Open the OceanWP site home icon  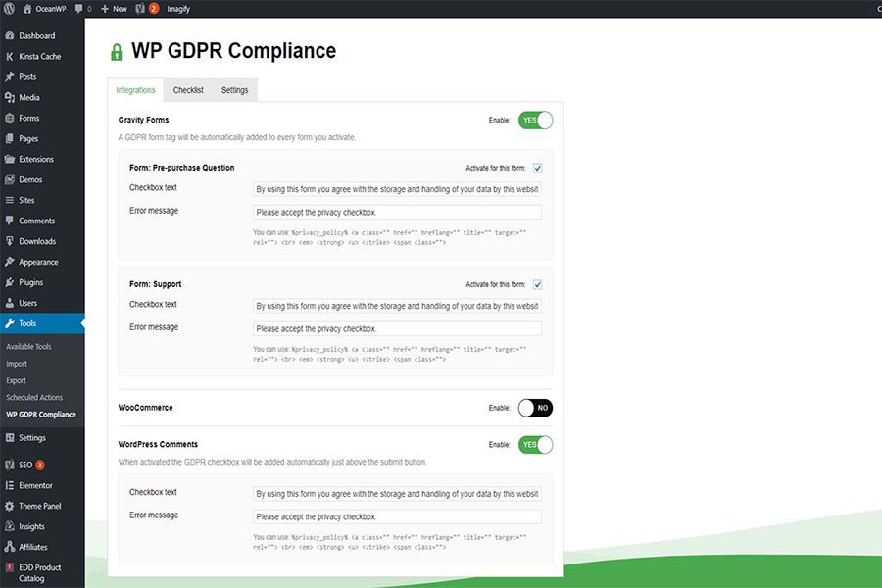[x=27, y=9]
